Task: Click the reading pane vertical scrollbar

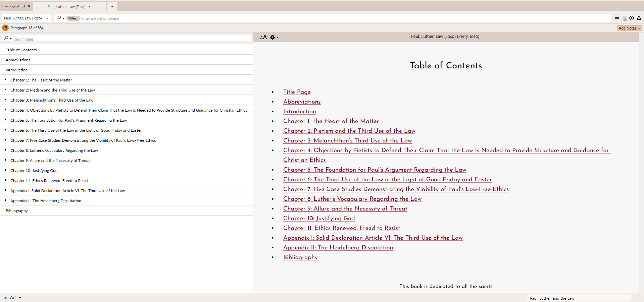Action: 641,46
